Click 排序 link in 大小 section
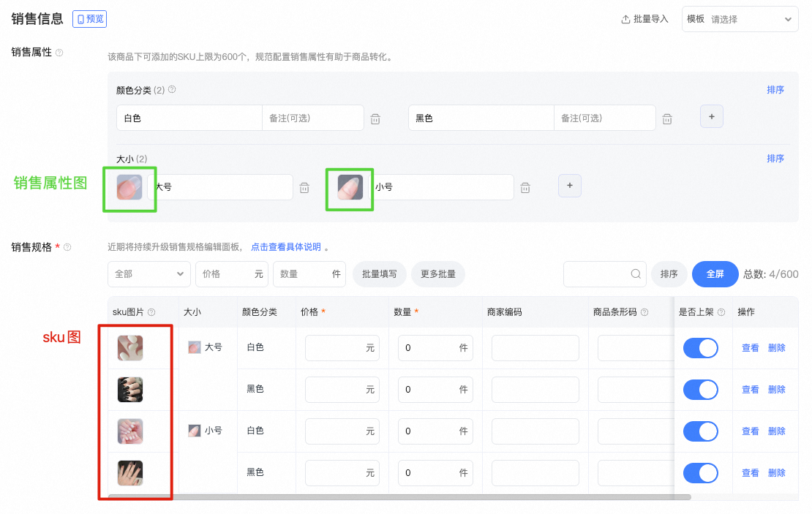 (775, 159)
